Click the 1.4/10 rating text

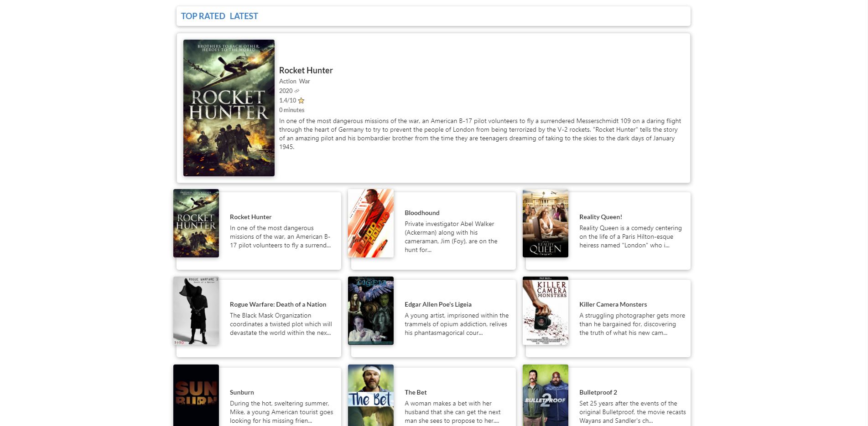pyautogui.click(x=287, y=100)
